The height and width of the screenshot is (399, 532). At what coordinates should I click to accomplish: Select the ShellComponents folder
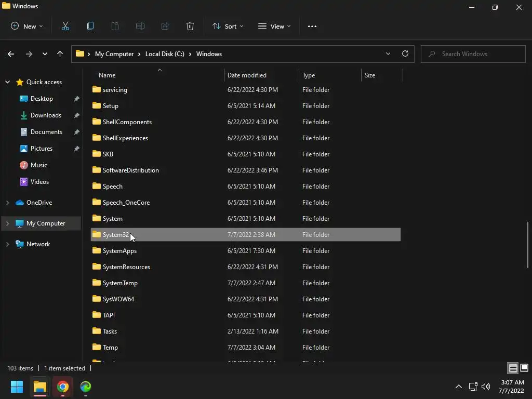(x=246, y=122)
